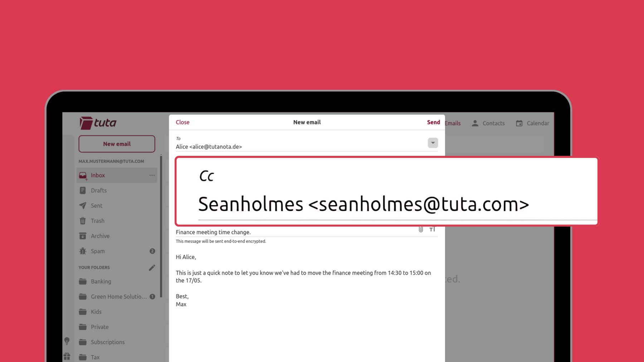Open the Contacts tab
This screenshot has height=362, width=644.
[488, 123]
